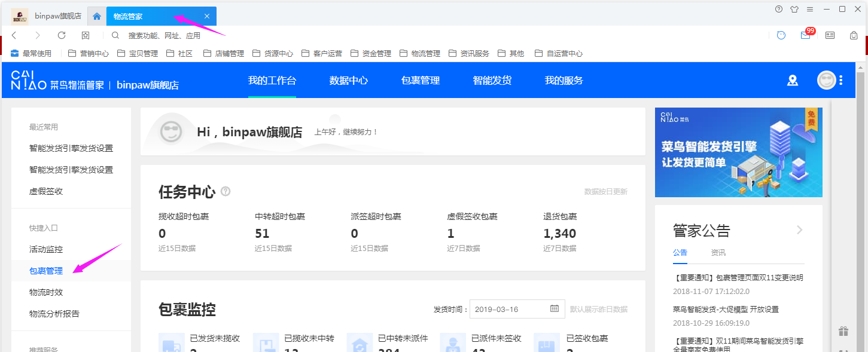Open the shopping bag icon in toolbar

pyautogui.click(x=854, y=35)
